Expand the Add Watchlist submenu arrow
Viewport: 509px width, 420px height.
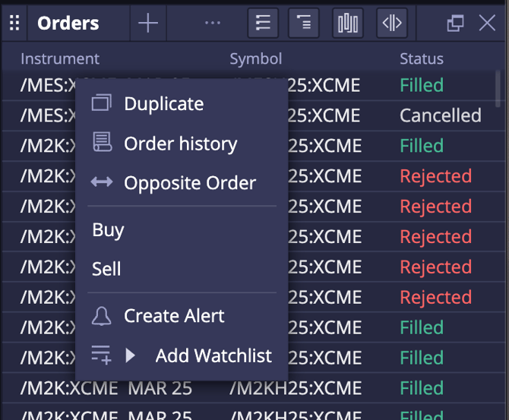[130, 355]
